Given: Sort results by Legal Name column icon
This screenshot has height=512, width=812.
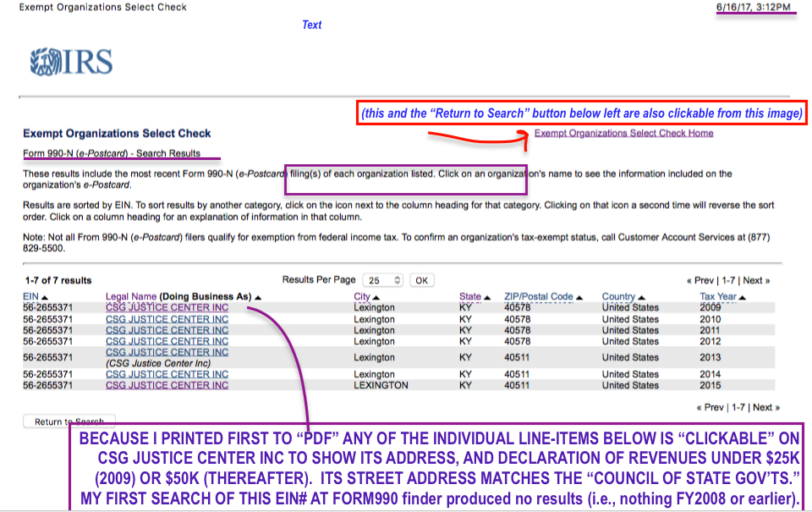Looking at the screenshot, I should 258,297.
